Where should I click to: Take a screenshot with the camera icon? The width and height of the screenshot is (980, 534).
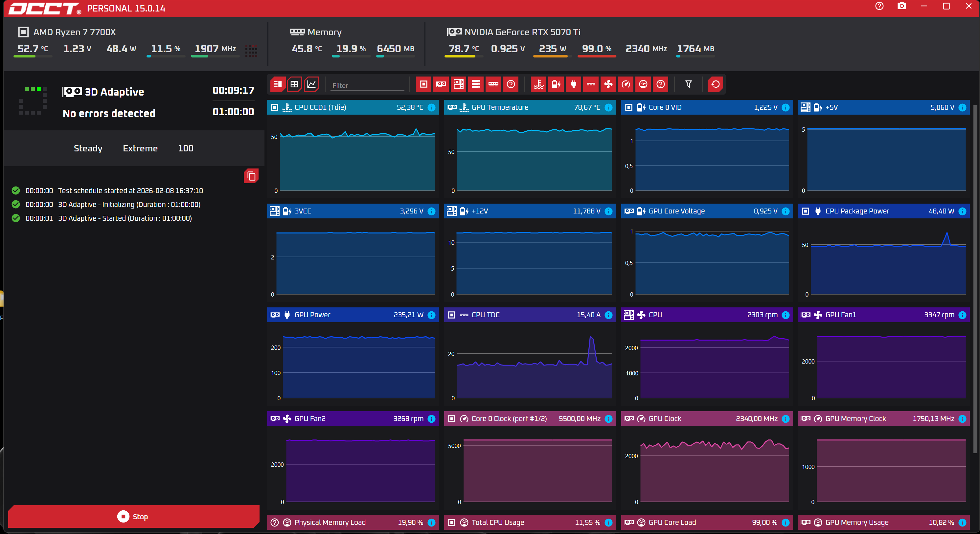click(x=901, y=7)
